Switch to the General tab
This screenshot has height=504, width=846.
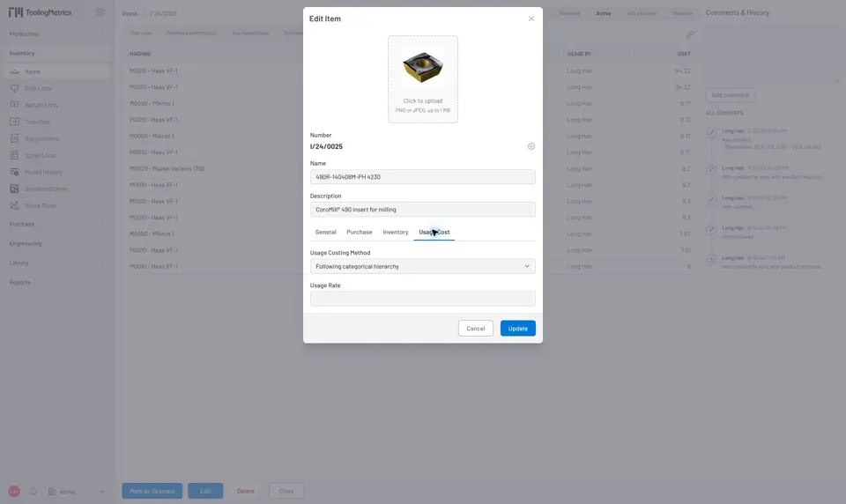point(325,232)
